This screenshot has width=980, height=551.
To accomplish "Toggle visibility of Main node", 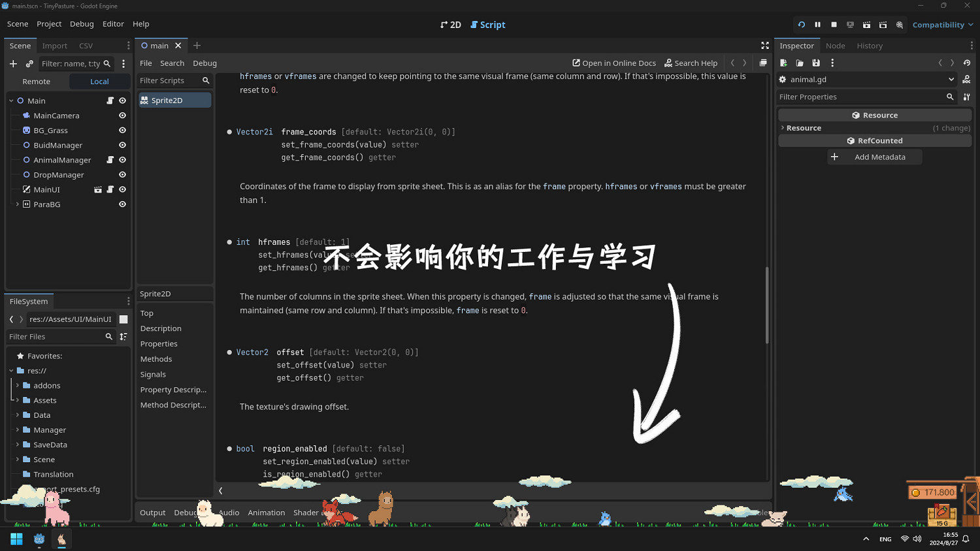I will tap(122, 101).
